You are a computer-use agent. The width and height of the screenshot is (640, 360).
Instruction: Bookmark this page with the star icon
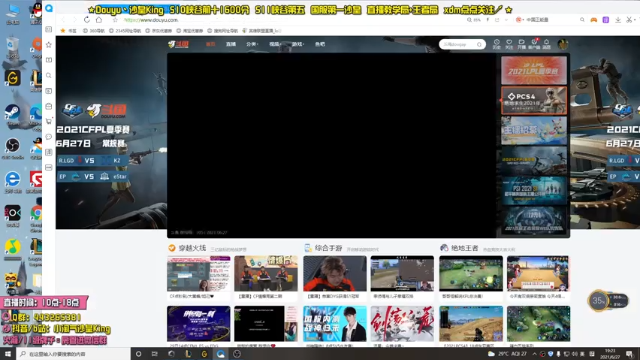tap(115, 20)
